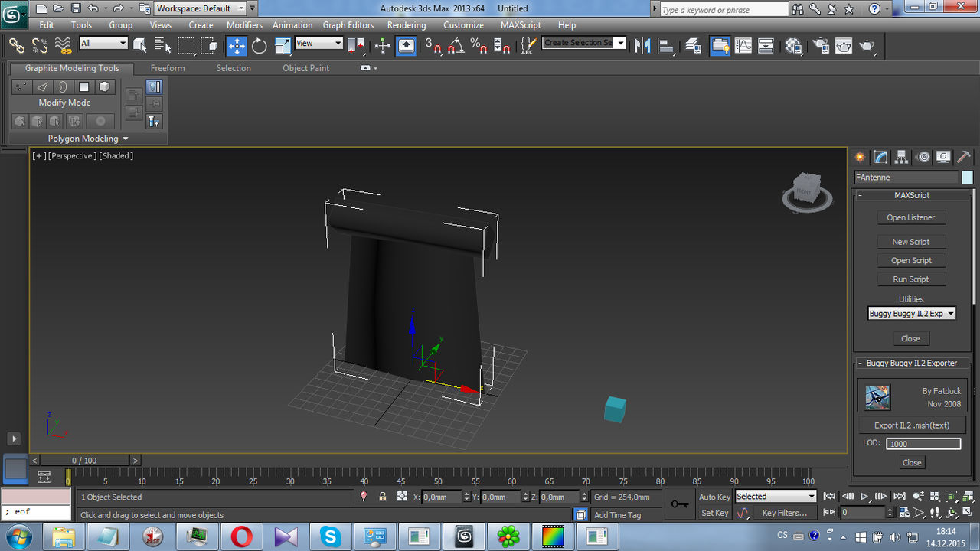Click the Set Key button
980x551 pixels.
pyautogui.click(x=714, y=513)
